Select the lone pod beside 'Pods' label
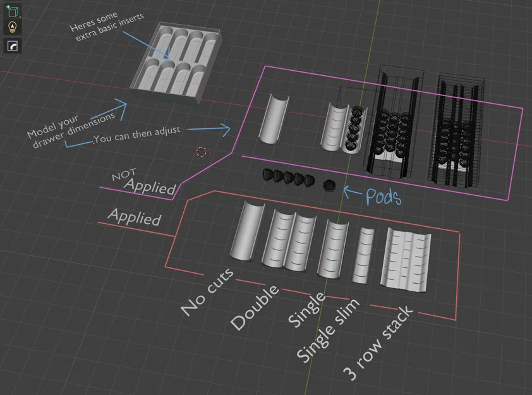532x395 pixels. point(329,186)
